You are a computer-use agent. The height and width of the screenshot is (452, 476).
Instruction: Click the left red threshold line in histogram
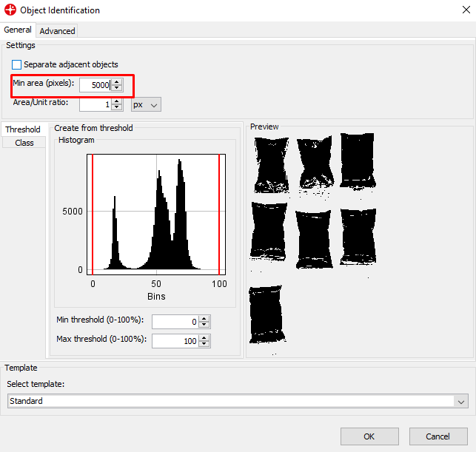92,215
